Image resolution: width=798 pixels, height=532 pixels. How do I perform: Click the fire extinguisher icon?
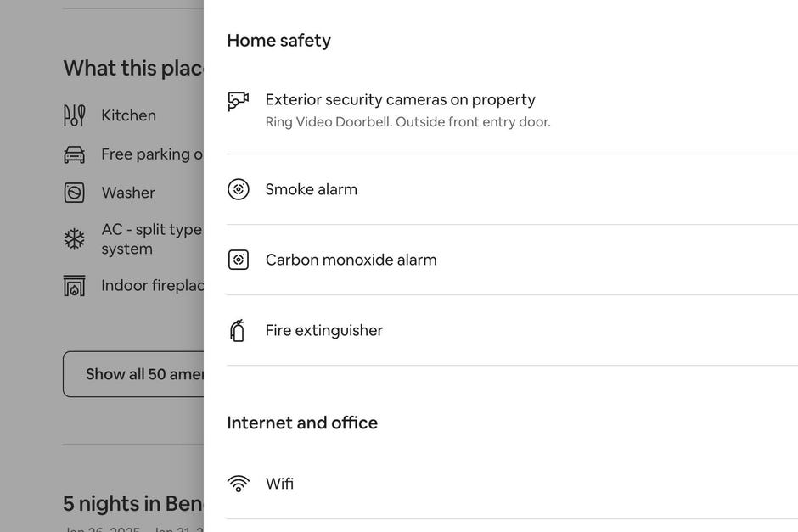(x=237, y=331)
